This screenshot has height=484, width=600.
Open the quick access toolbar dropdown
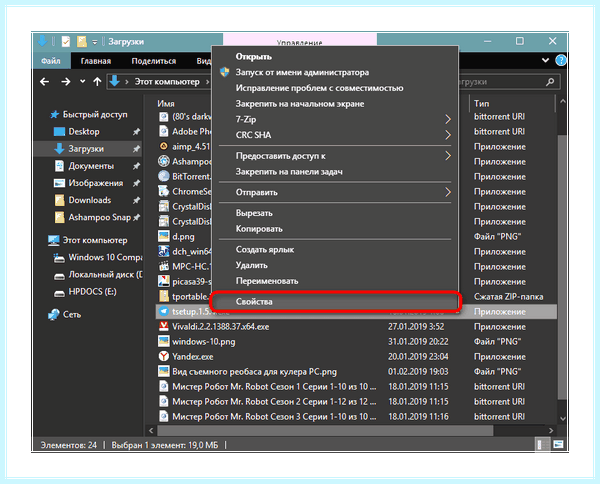(95, 42)
